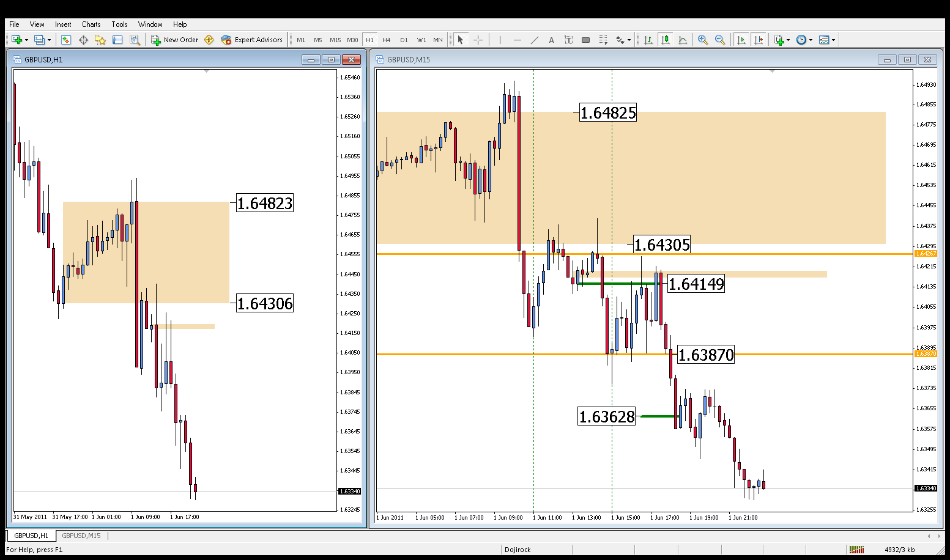Click the MetaEditor diamond icon
This screenshot has height=560, width=950.
(x=209, y=40)
